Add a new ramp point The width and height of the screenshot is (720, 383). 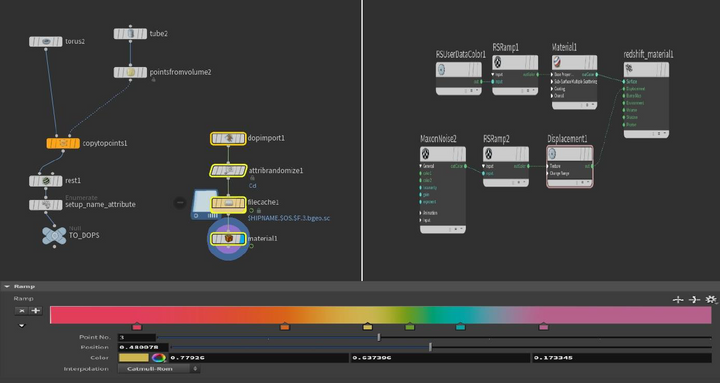point(35,311)
